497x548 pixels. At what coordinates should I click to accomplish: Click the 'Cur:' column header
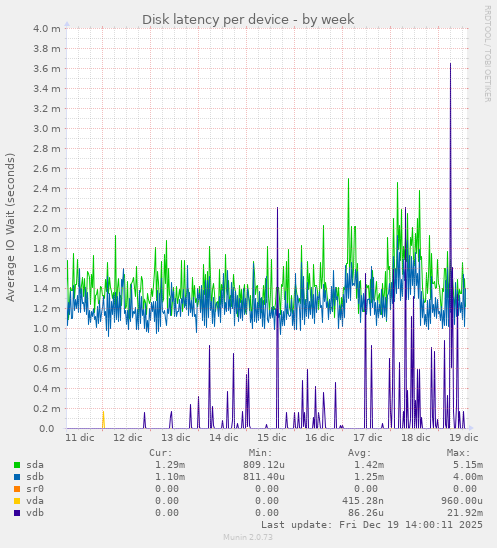(161, 453)
